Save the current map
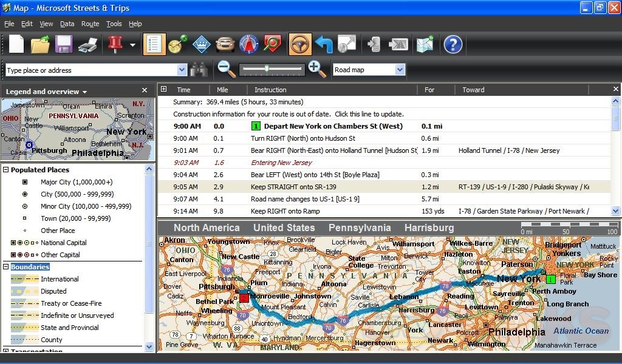 coord(64,44)
